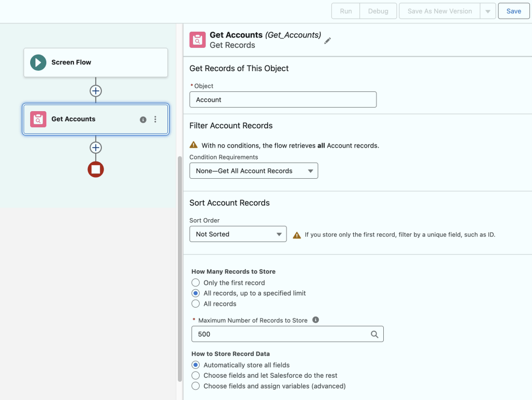532x400 pixels.
Task: Click the How Many Records to Store label
Action: click(x=233, y=272)
